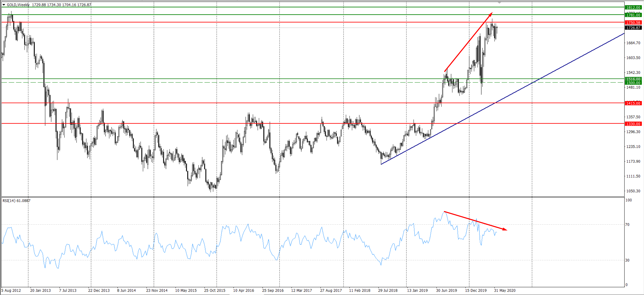Click the GOLD,Weekly chart title text
644x295 pixels.
click(18, 5)
